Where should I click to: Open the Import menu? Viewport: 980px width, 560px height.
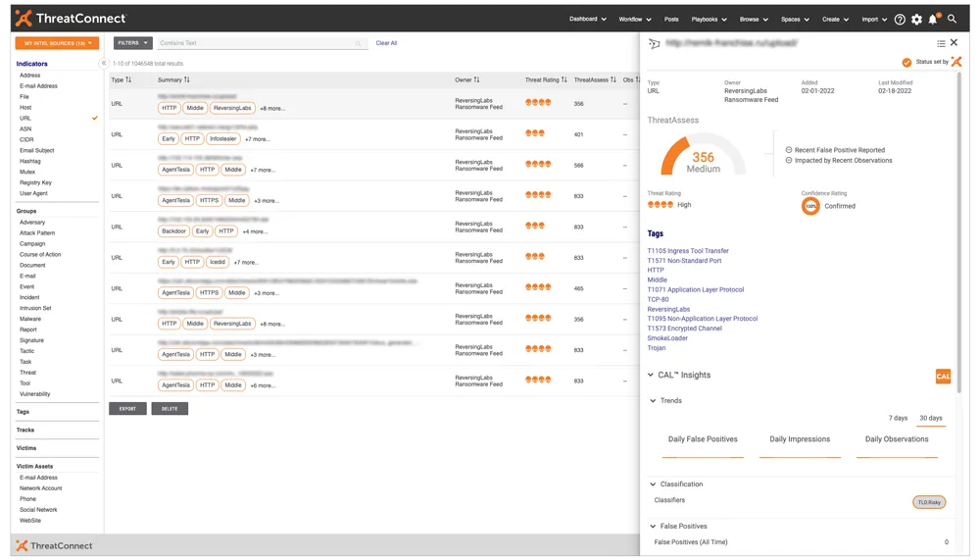[874, 20]
